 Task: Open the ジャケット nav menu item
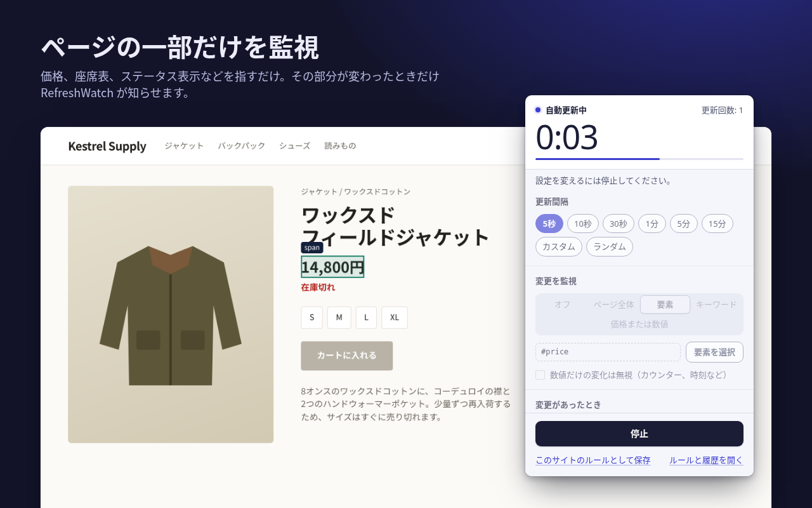coord(184,146)
